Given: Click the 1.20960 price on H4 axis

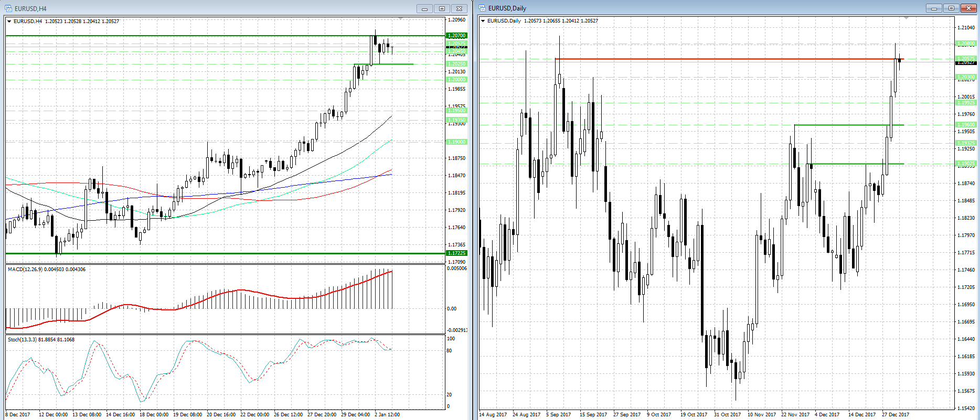Looking at the screenshot, I should [x=456, y=20].
